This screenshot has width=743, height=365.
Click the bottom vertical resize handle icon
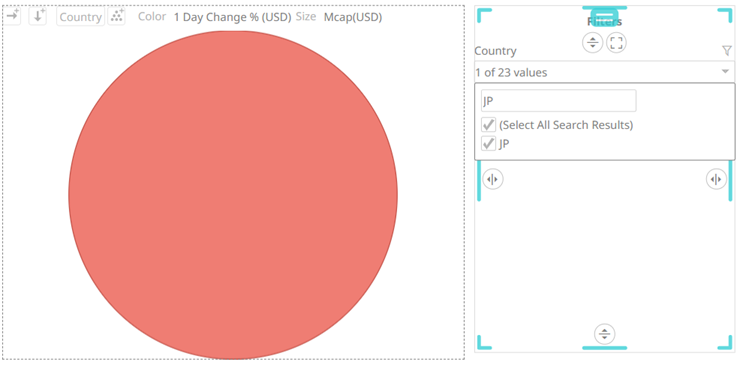tap(604, 334)
